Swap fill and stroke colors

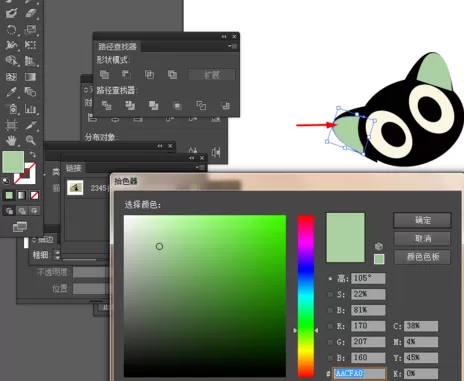33,154
